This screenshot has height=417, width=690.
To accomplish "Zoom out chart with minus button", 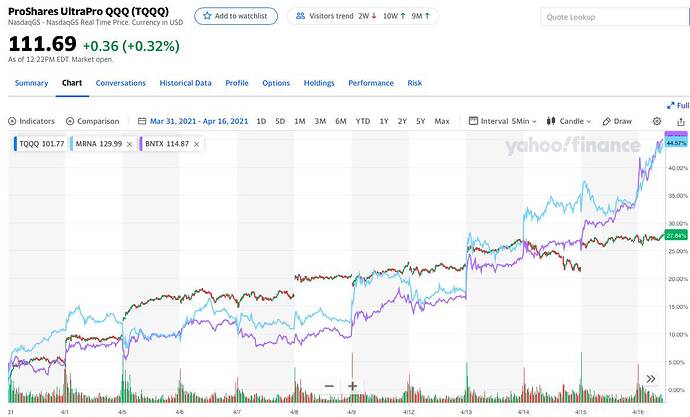I will (329, 386).
